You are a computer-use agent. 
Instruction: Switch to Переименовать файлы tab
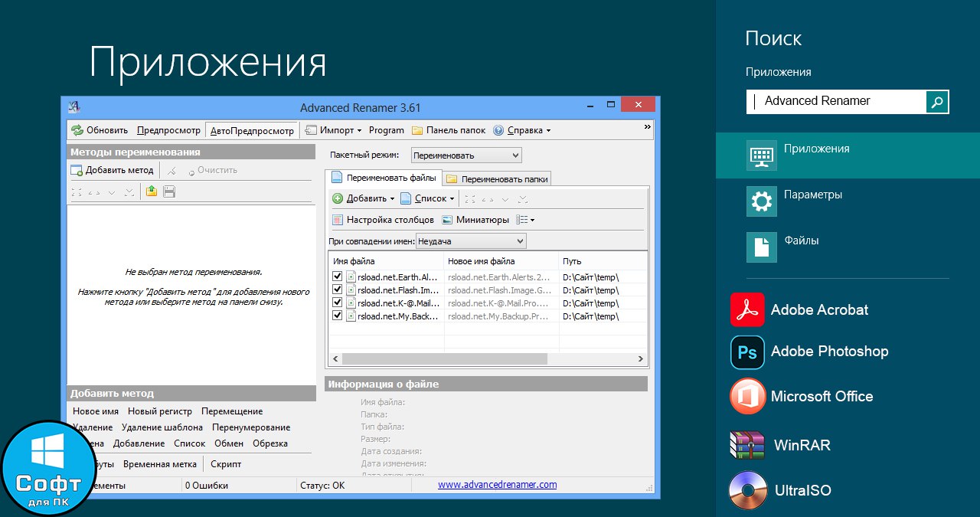[384, 178]
